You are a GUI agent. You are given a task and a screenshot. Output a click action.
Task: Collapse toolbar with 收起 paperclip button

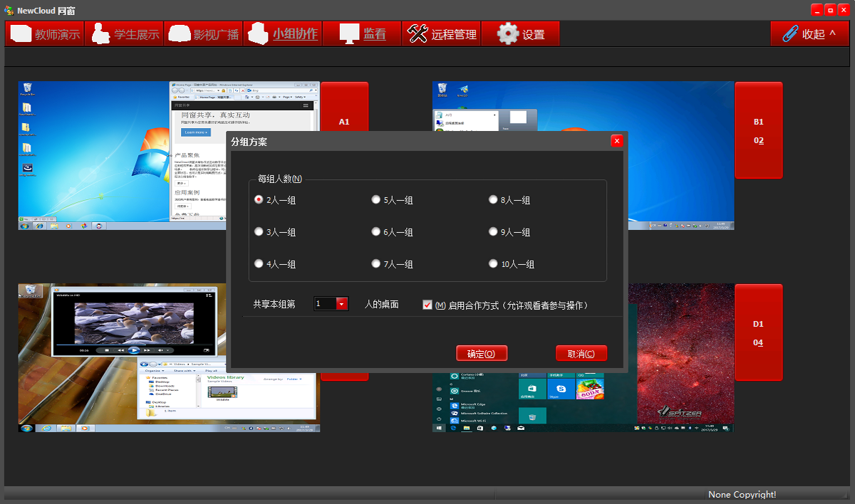[809, 33]
